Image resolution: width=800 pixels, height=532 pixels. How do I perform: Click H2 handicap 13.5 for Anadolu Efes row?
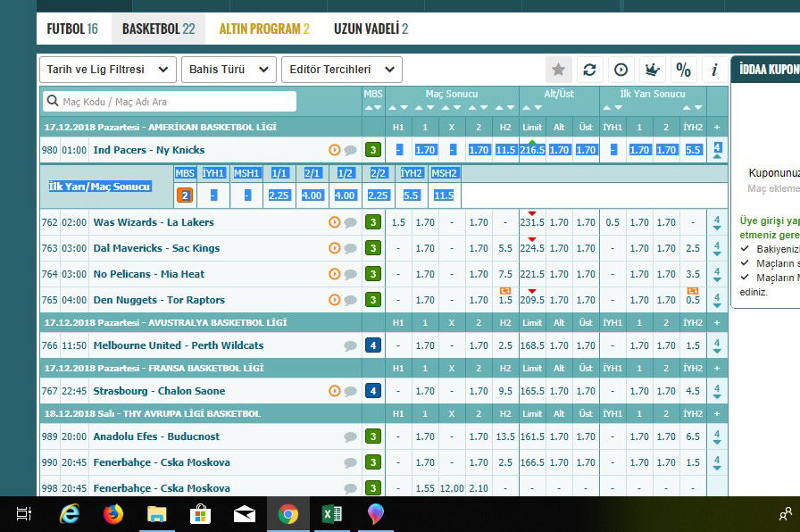tap(505, 436)
